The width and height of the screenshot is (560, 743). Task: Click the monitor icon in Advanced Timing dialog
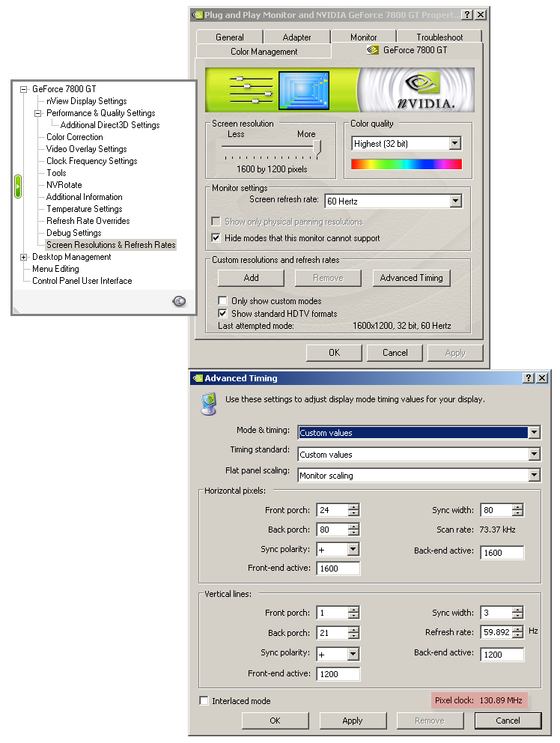tap(209, 404)
